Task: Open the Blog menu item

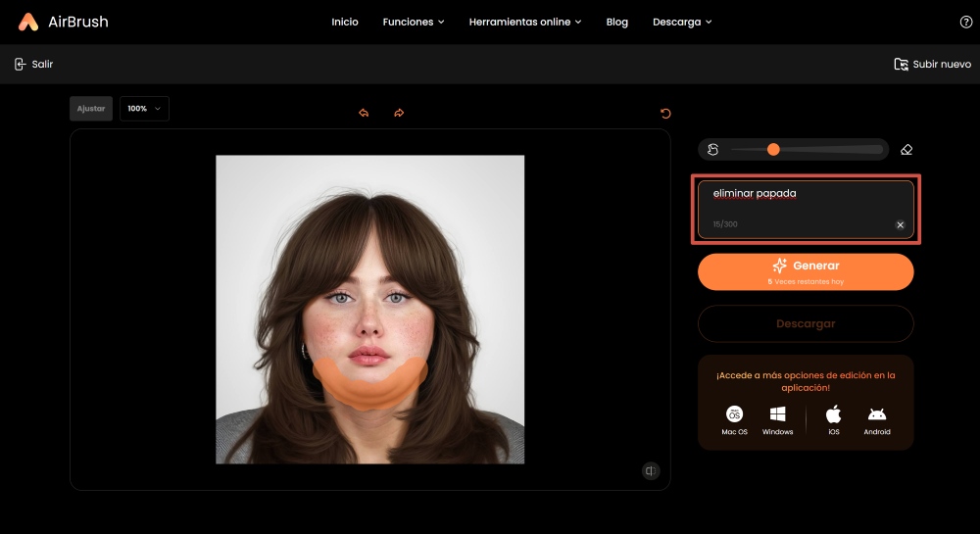Action: pyautogui.click(x=616, y=22)
